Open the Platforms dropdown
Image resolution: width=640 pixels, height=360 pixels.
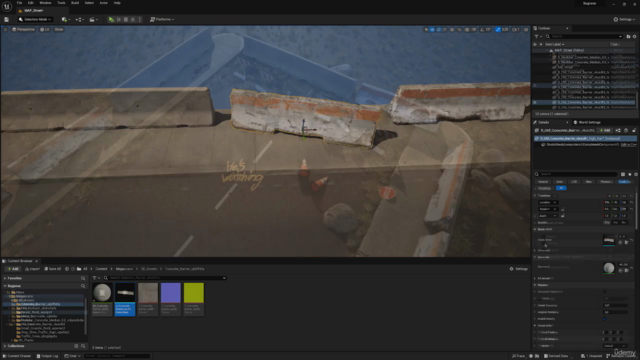(x=162, y=19)
